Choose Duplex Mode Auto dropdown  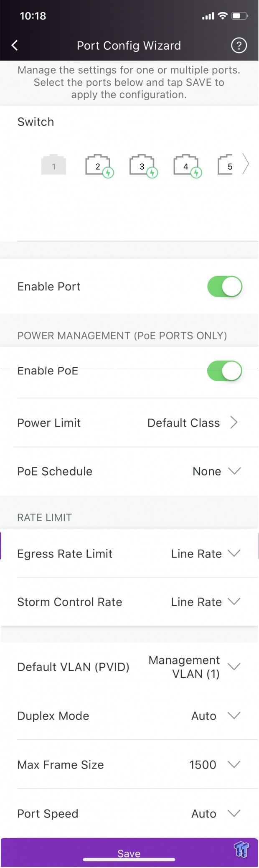pyautogui.click(x=129, y=716)
